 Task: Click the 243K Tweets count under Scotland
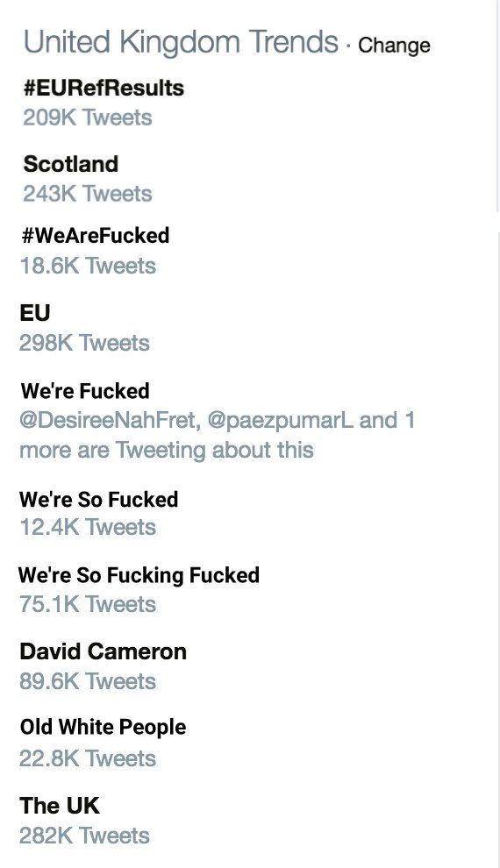point(88,194)
